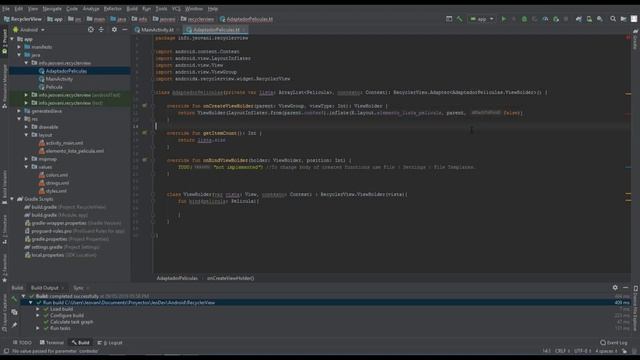Select MainActivity in project tree
The image size is (640, 360).
(x=59, y=79)
